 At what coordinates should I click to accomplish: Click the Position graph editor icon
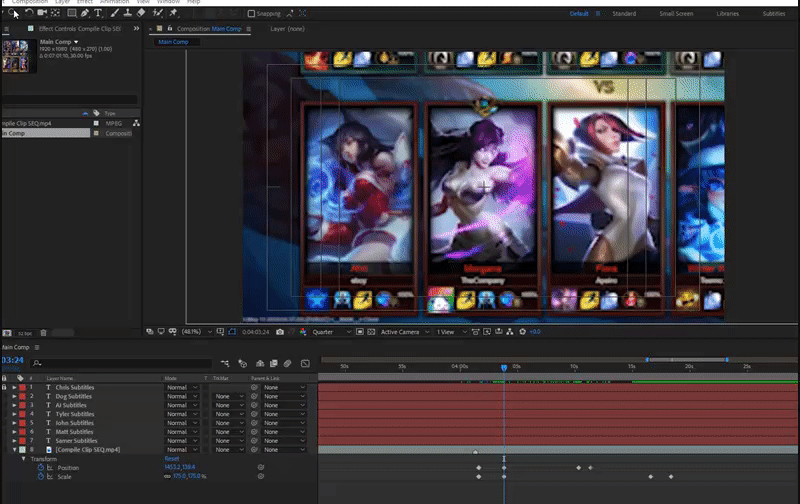[50, 467]
